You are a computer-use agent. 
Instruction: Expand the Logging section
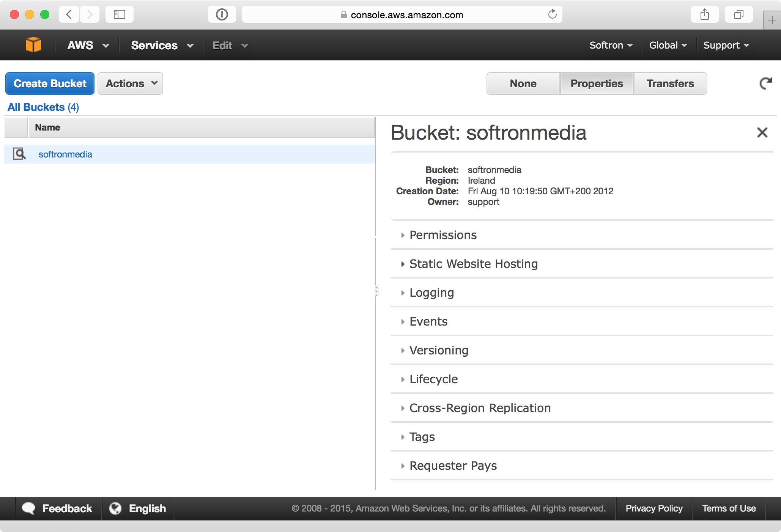581,293
